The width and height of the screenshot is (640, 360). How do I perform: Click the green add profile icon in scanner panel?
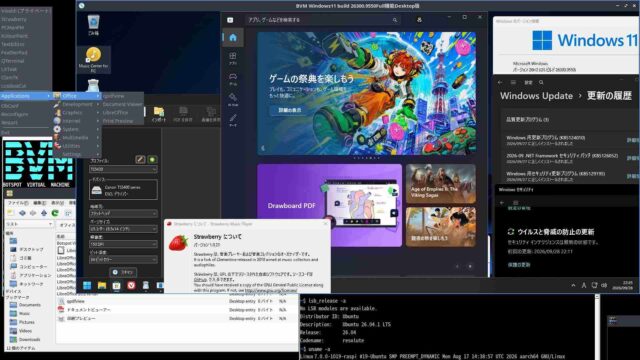(152, 159)
